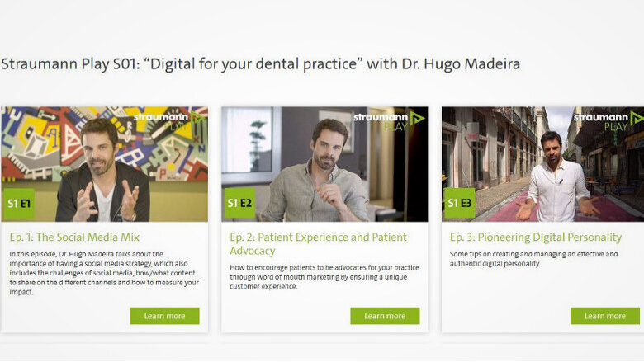Image resolution: width=644 pixels, height=362 pixels.
Task: Open the episode 2 video thumbnail
Action: pos(324,164)
